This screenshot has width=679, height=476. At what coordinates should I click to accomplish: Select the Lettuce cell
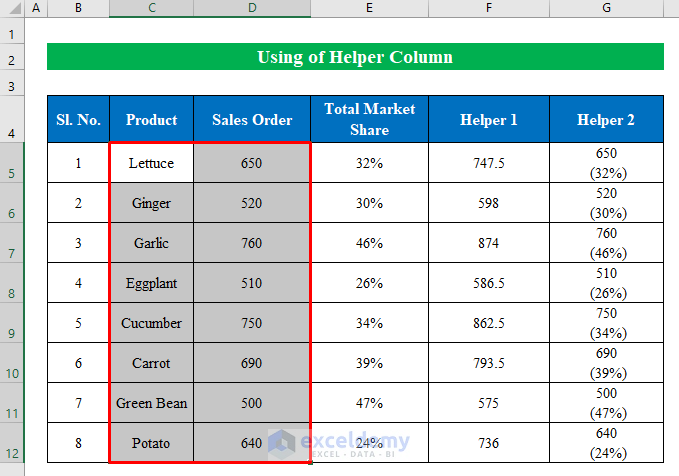(x=151, y=163)
